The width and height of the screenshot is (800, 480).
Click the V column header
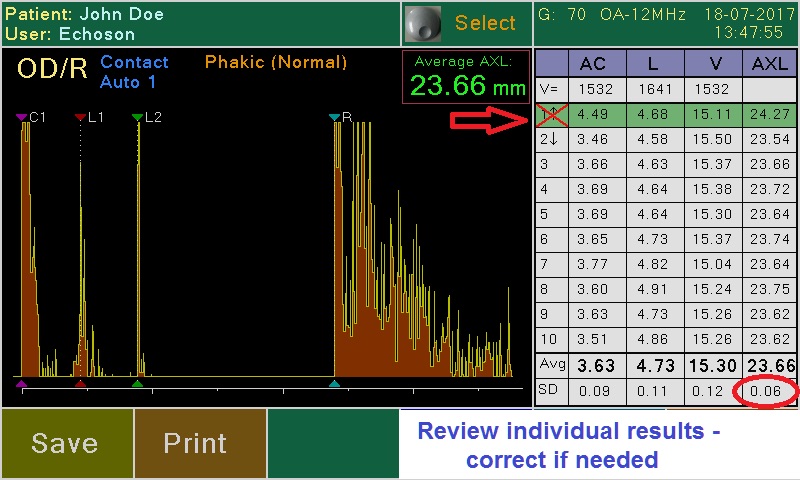tap(713, 64)
